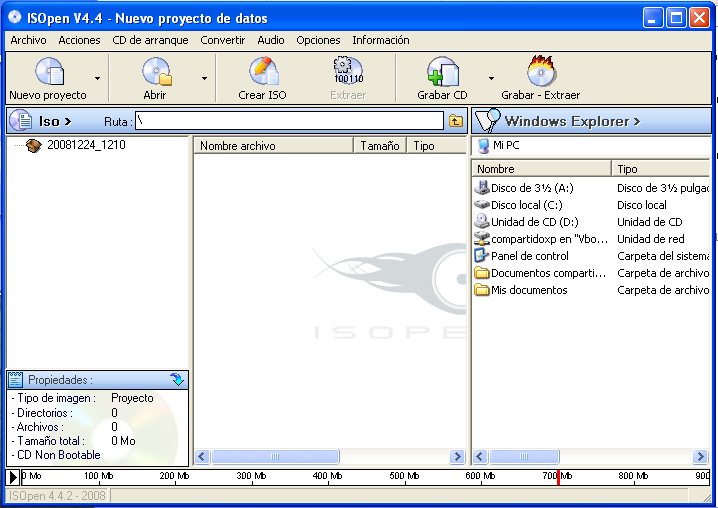Click the Disco local (C:) drive icon

point(482,204)
